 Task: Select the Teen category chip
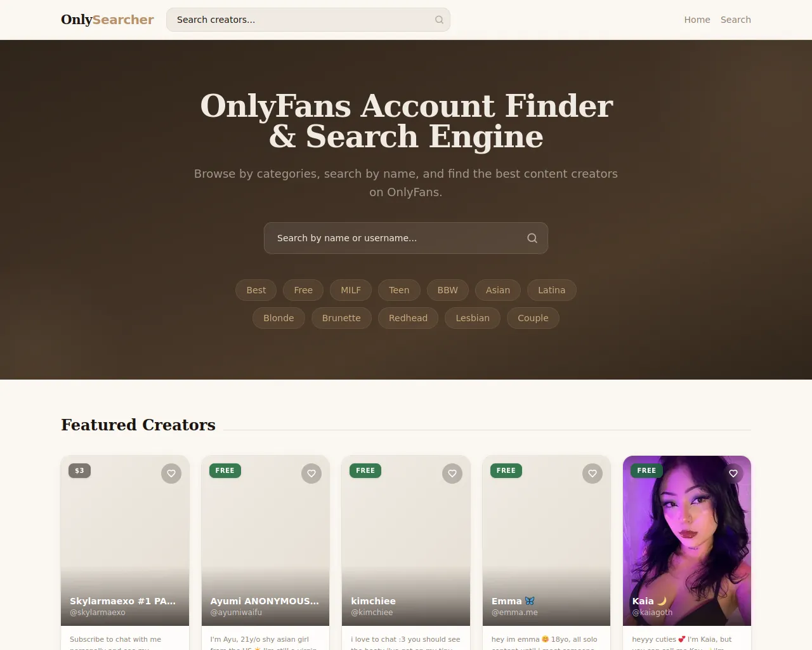tap(399, 290)
